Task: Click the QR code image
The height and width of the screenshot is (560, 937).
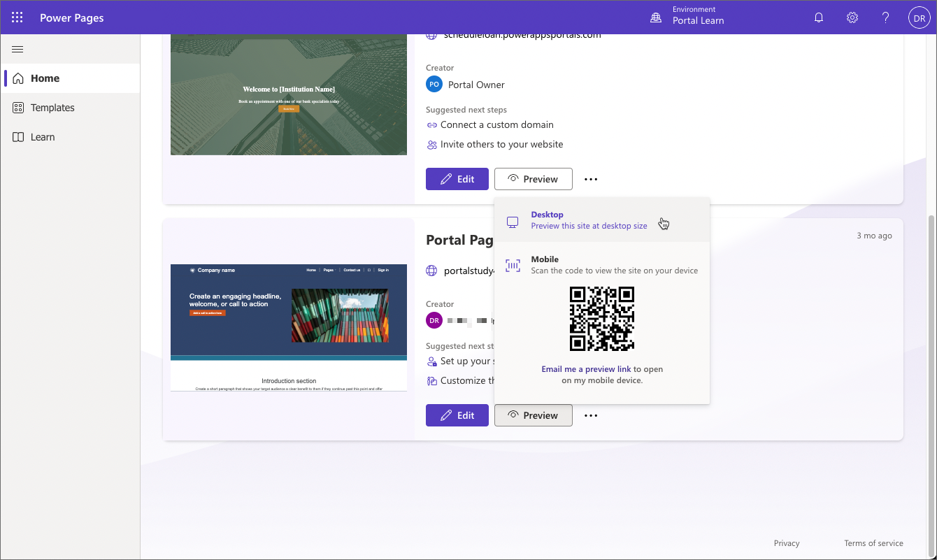Action: 602,319
